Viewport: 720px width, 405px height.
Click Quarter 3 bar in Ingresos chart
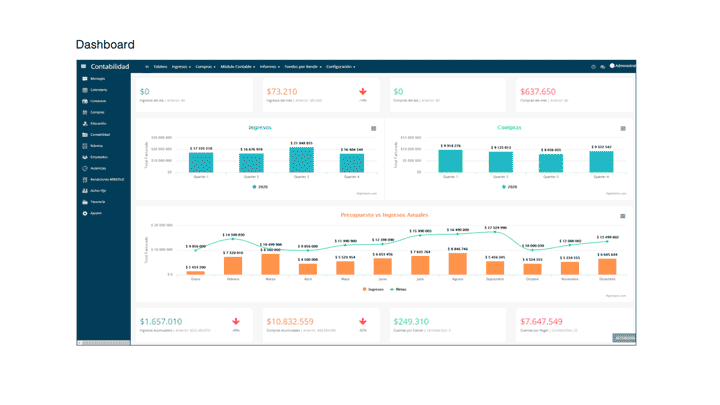[x=301, y=160]
